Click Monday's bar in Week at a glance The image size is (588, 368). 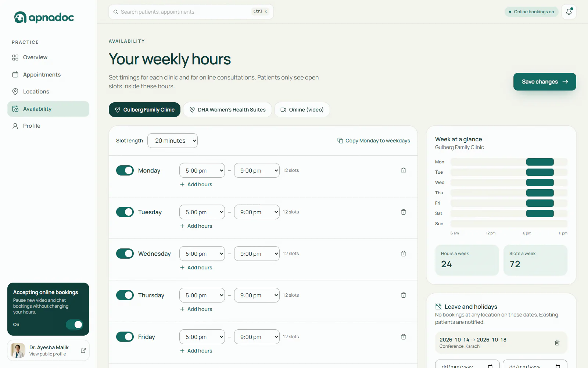(x=540, y=162)
